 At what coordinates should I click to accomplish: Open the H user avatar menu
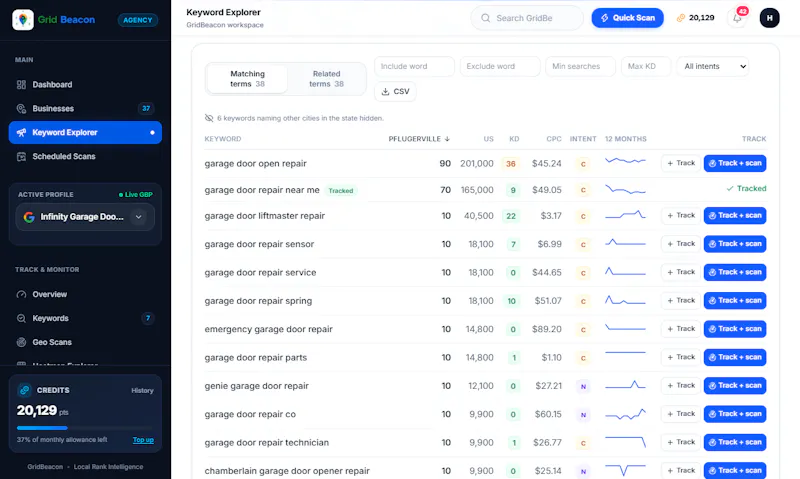pyautogui.click(x=769, y=18)
